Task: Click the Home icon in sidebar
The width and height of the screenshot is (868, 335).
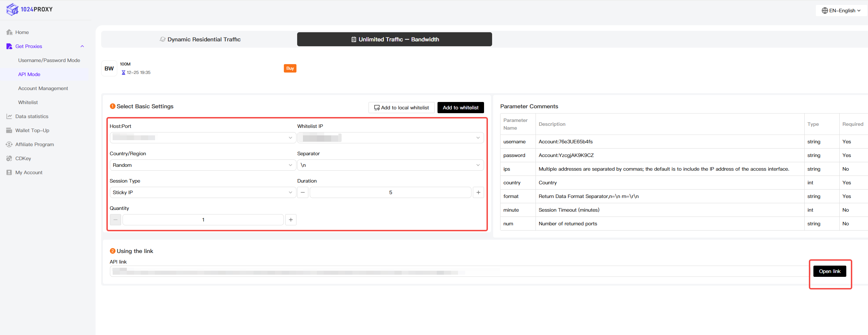Action: (9, 32)
